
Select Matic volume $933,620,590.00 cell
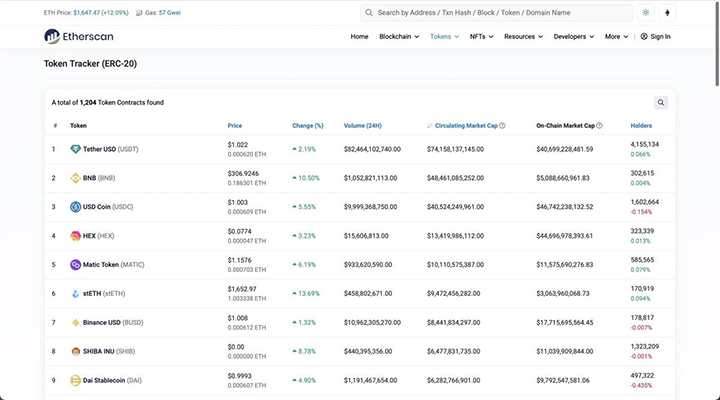pos(368,265)
